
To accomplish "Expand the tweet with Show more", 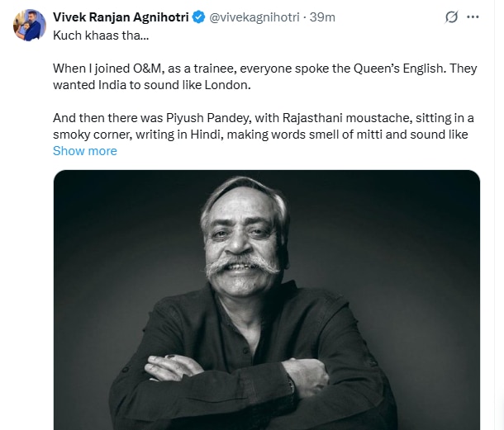I will coord(84,151).
